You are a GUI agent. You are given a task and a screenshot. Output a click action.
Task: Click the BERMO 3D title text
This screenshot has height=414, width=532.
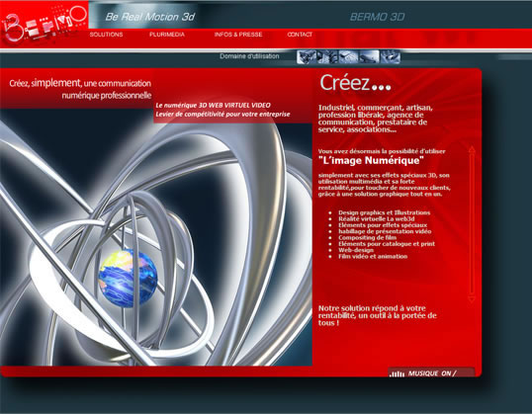point(377,17)
